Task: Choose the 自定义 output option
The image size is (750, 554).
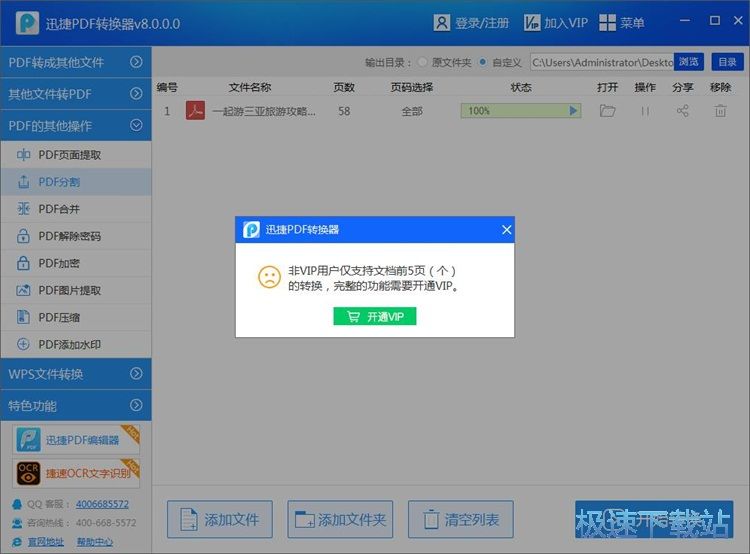Action: [483, 62]
